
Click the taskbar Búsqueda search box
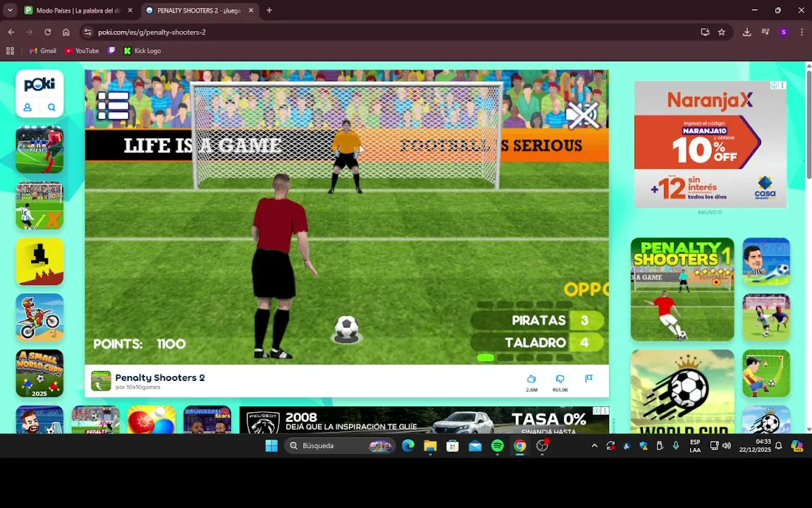tap(340, 446)
